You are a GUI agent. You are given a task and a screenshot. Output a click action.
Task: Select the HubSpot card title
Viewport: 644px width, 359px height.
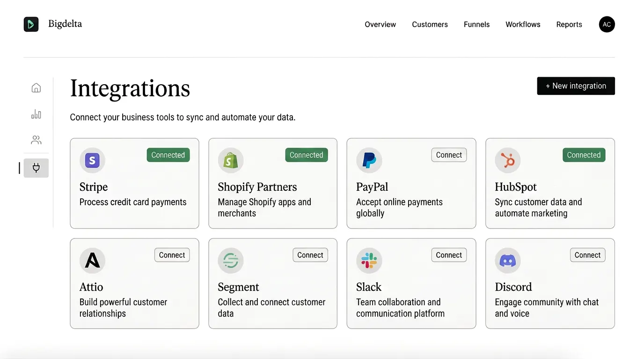516,187
